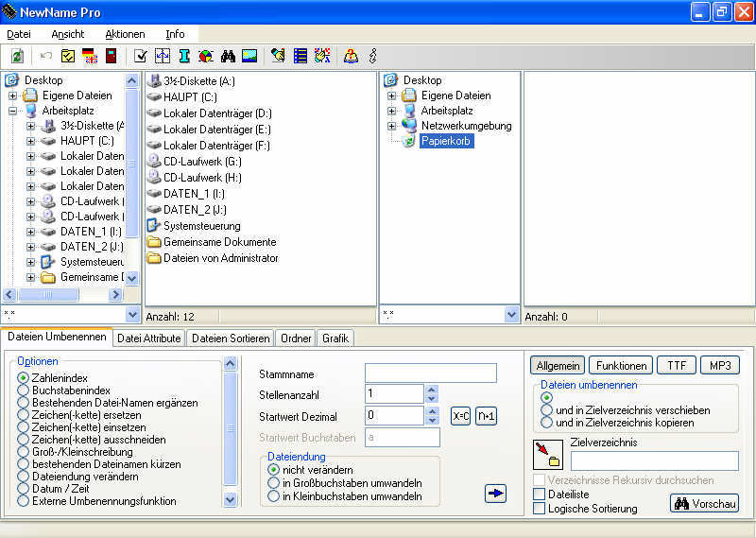Increase Stellenanzahl with up arrow
Image resolution: width=756 pixels, height=538 pixels.
coord(432,389)
